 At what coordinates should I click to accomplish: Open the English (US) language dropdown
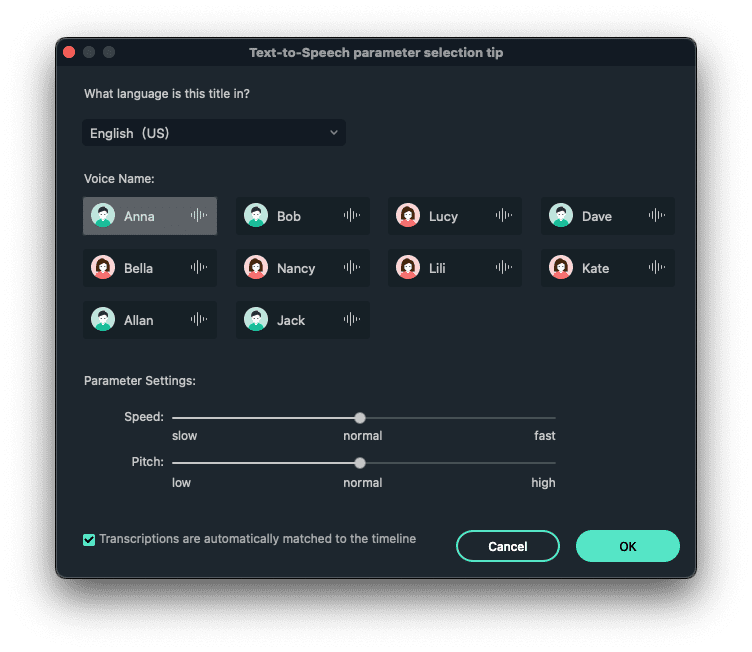(213, 133)
